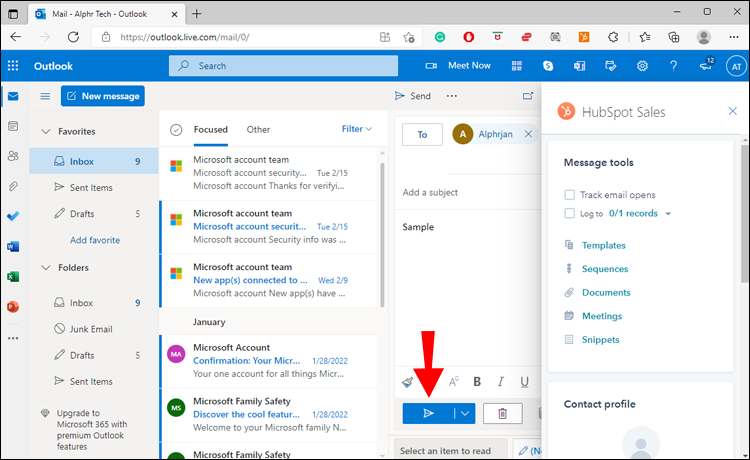Open Drafts under Favorites
The width and height of the screenshot is (750, 460).
click(x=94, y=214)
